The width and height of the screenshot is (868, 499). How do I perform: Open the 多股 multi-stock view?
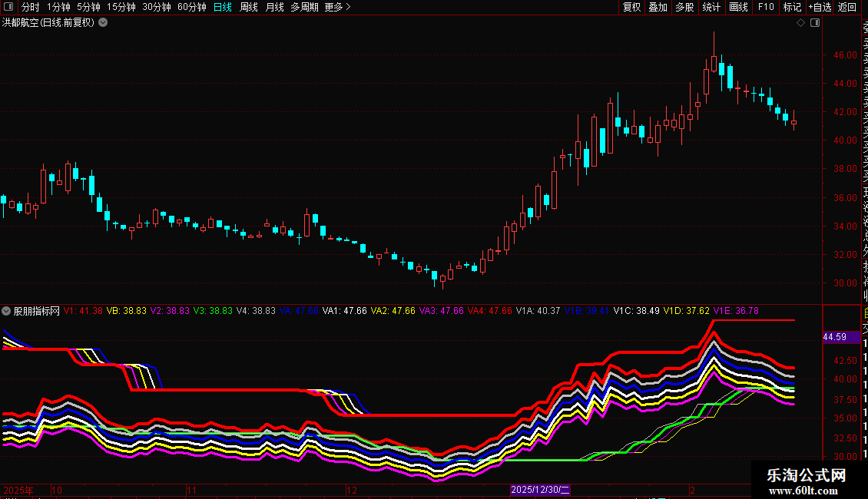pyautogui.click(x=684, y=7)
